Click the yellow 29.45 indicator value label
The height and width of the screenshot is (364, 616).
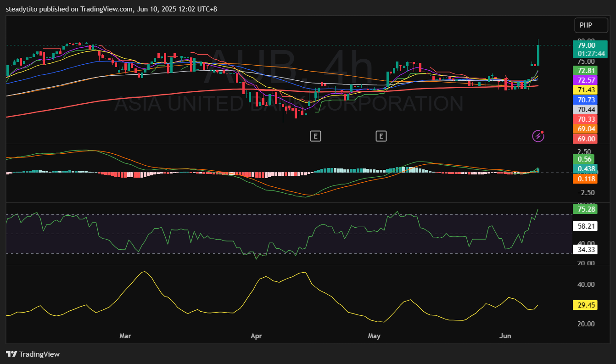pos(585,305)
